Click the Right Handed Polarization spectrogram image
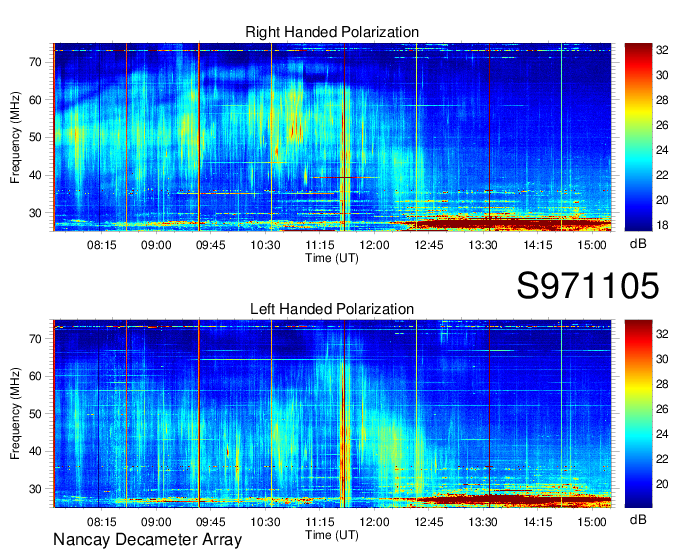Image resolution: width=680 pixels, height=552 pixels. (332, 137)
